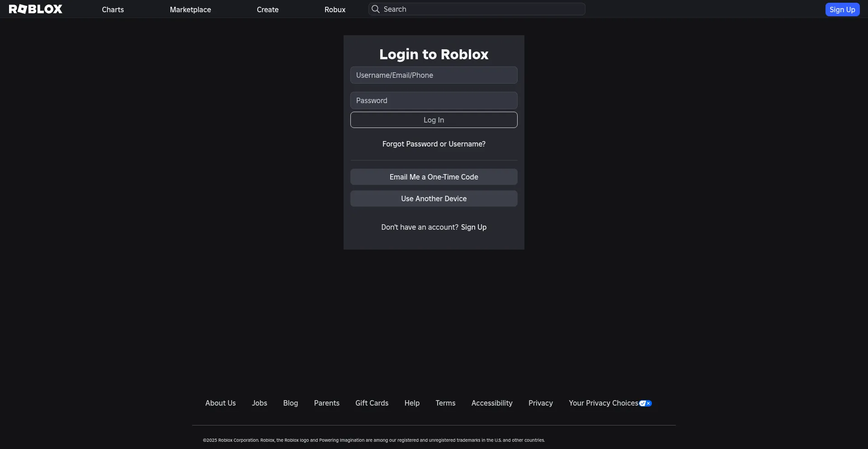
Task: Open Forgot Password or Username link
Action: [x=434, y=144]
